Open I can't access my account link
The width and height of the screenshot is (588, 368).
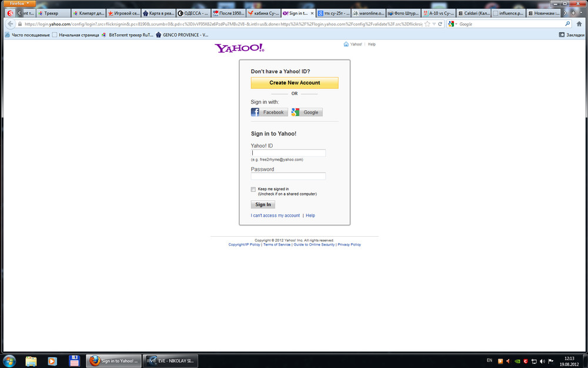[275, 216]
